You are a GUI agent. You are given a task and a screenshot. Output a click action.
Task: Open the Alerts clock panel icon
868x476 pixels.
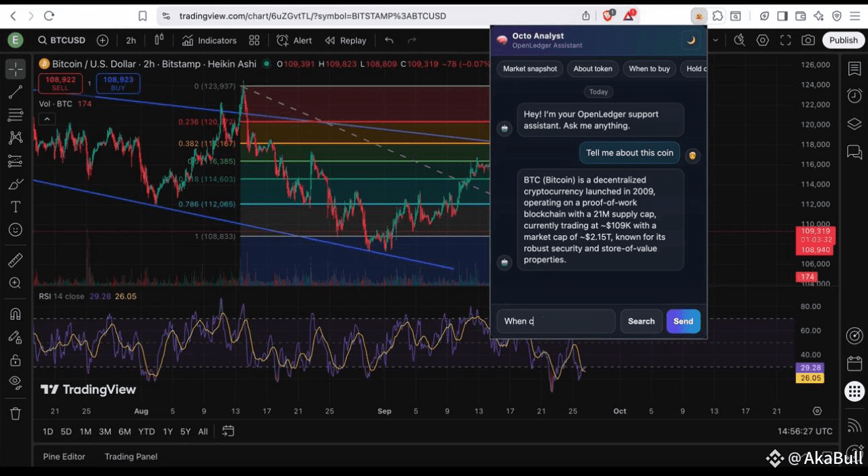(x=855, y=96)
